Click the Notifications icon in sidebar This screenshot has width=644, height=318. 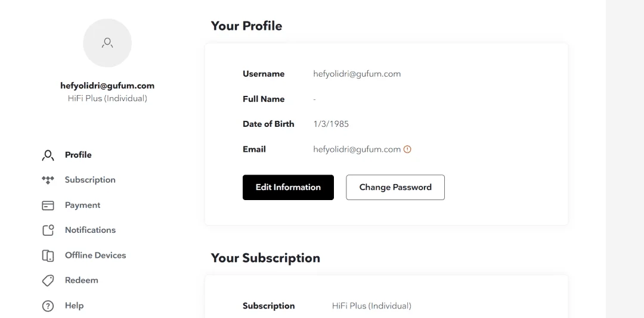pos(48,230)
